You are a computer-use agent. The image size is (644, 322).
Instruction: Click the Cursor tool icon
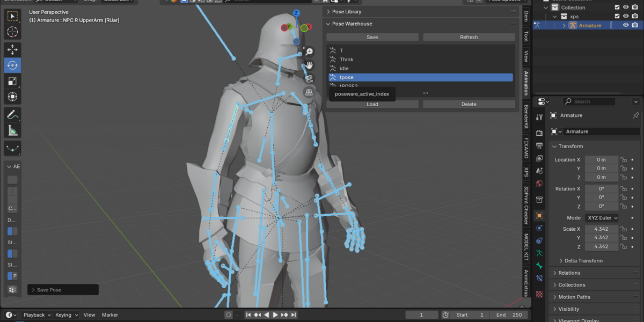click(x=12, y=32)
